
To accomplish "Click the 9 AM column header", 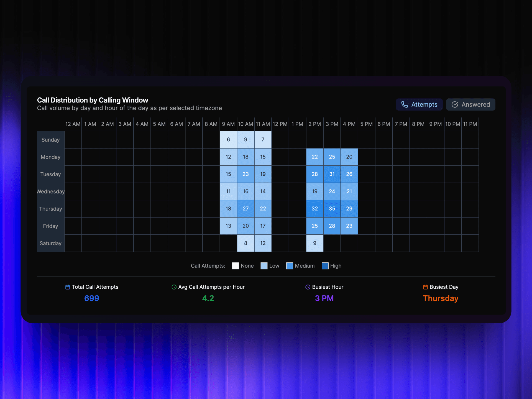I will click(228, 124).
